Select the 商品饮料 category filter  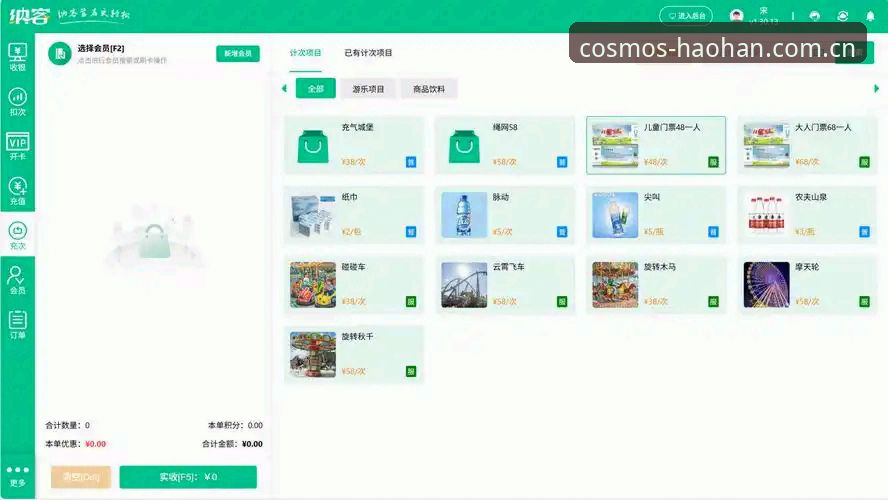pyautogui.click(x=429, y=89)
